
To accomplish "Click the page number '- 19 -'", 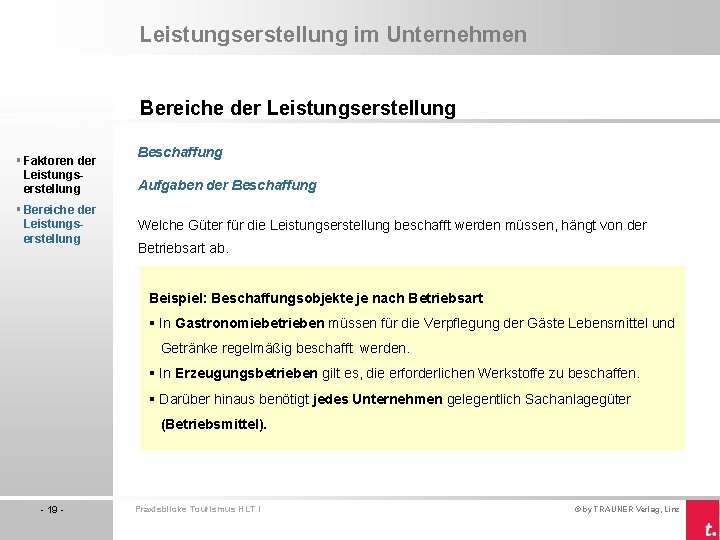I will click(52, 510).
